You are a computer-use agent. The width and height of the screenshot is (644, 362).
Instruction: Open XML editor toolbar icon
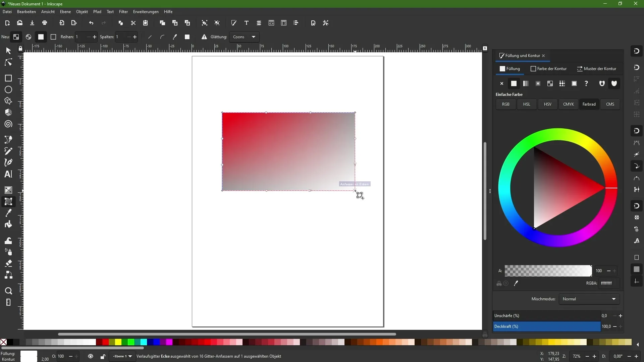click(x=271, y=23)
